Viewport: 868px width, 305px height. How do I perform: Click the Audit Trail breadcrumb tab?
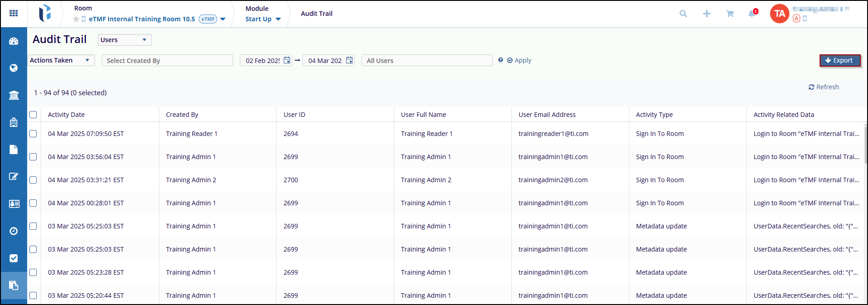[316, 14]
